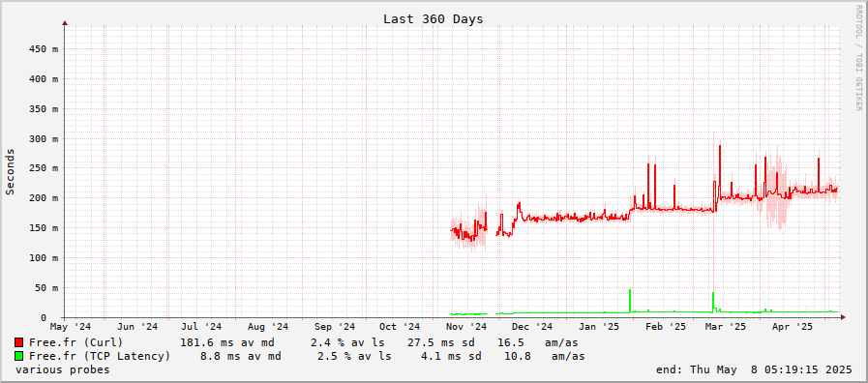Click the '450 m' y-axis tick label
Viewport: 868px width, 383px height.
point(43,48)
